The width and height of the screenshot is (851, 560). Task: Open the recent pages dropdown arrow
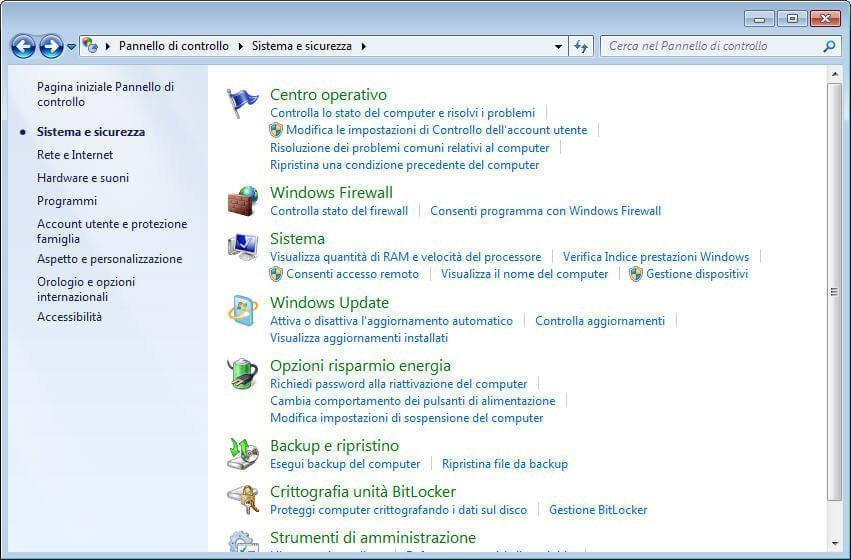71,47
